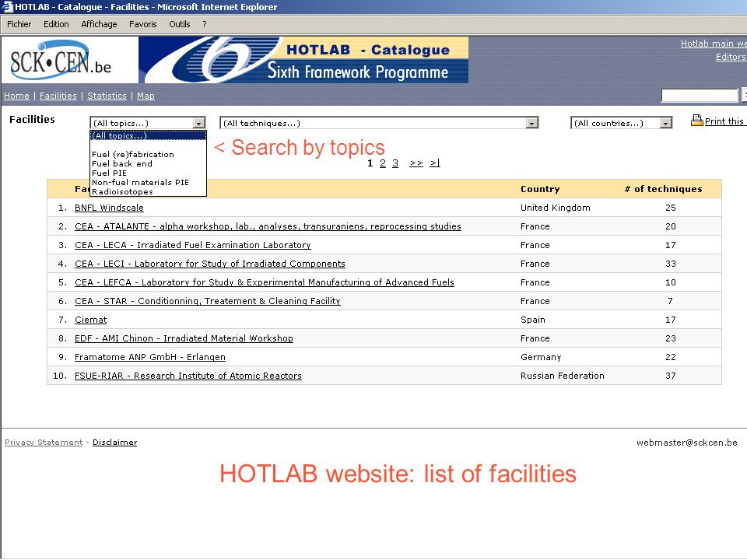Screen dimensions: 747x560
Task: Choose Non-fuel materials PIE topic
Action: point(140,182)
